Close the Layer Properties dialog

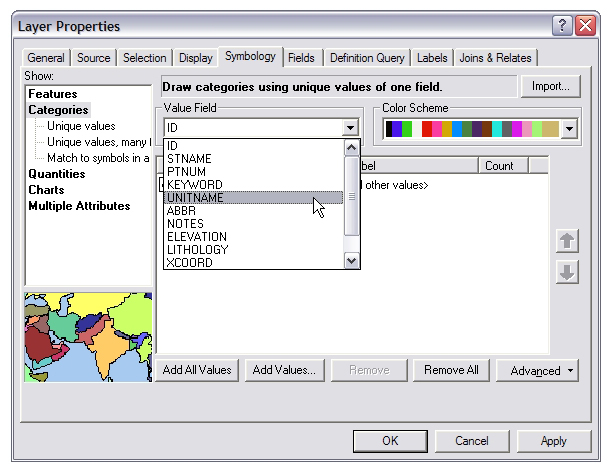(x=585, y=26)
